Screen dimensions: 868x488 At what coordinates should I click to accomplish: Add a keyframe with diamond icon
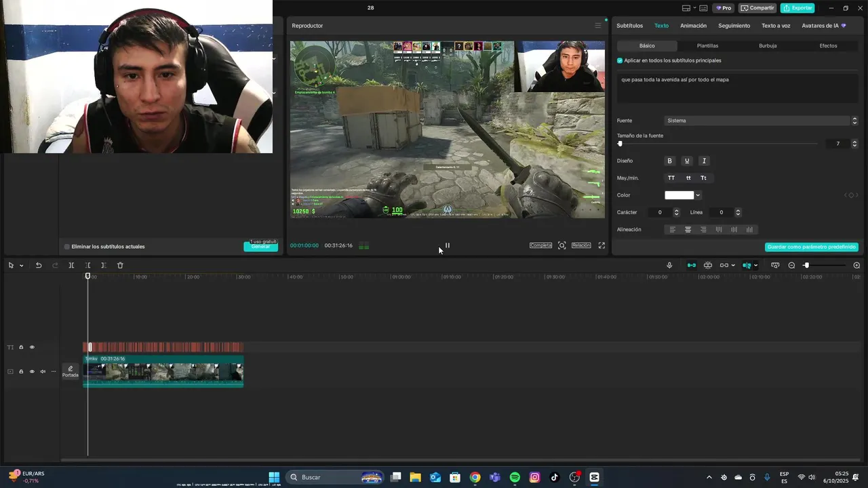(851, 195)
